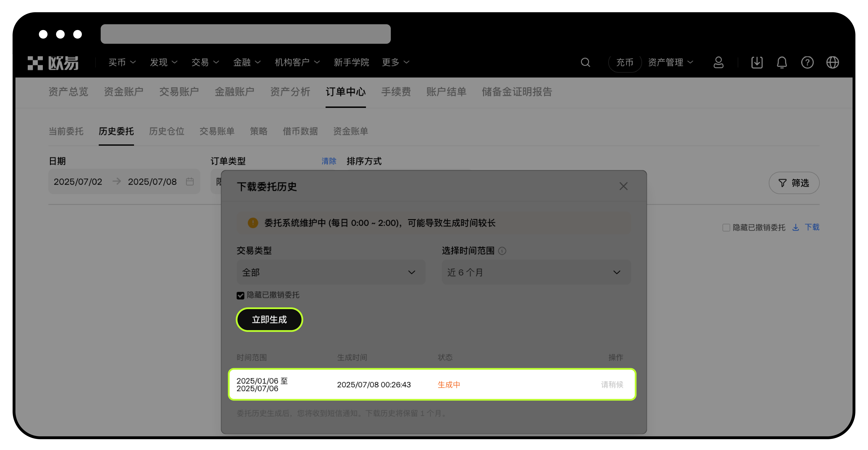Click the info icon beside 选择时间范围
This screenshot has height=450, width=868.
coord(502,251)
